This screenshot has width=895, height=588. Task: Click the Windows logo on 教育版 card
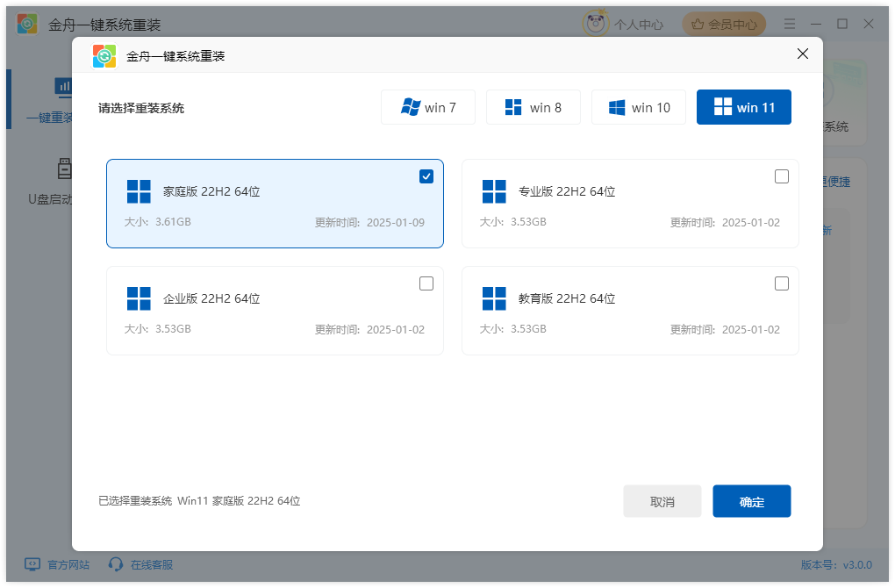(x=494, y=298)
